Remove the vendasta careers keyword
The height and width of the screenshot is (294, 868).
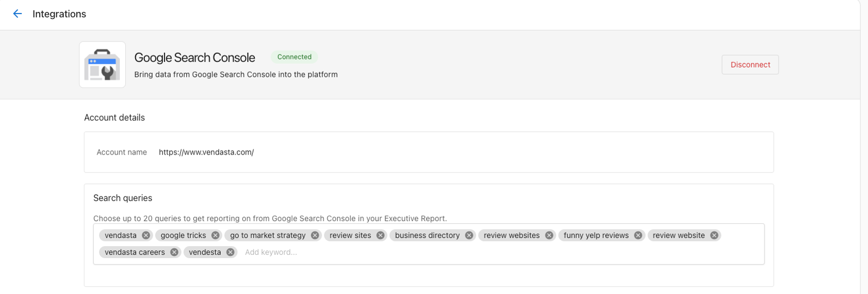(x=174, y=253)
